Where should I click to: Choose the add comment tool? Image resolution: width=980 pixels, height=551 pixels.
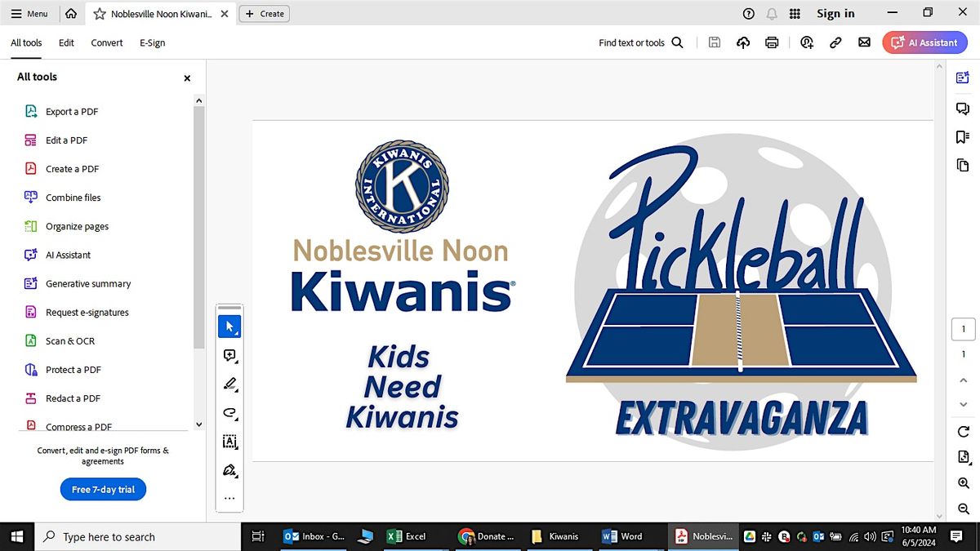[229, 356]
